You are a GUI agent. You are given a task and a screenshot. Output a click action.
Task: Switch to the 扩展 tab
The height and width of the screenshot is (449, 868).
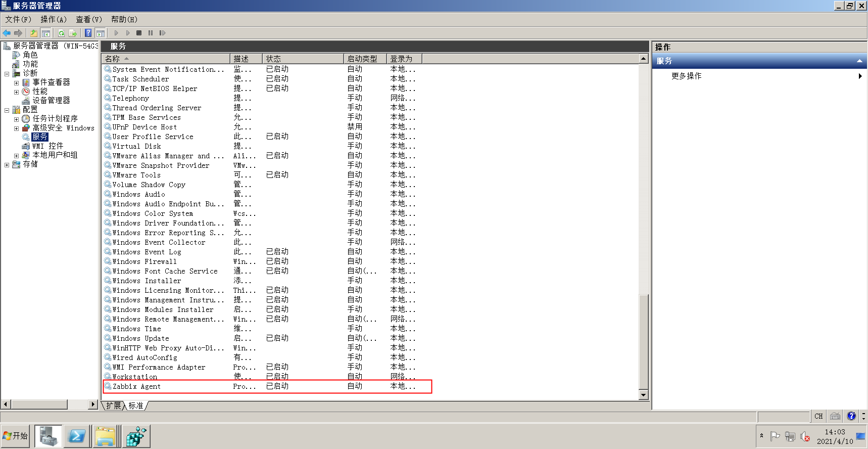(114, 406)
